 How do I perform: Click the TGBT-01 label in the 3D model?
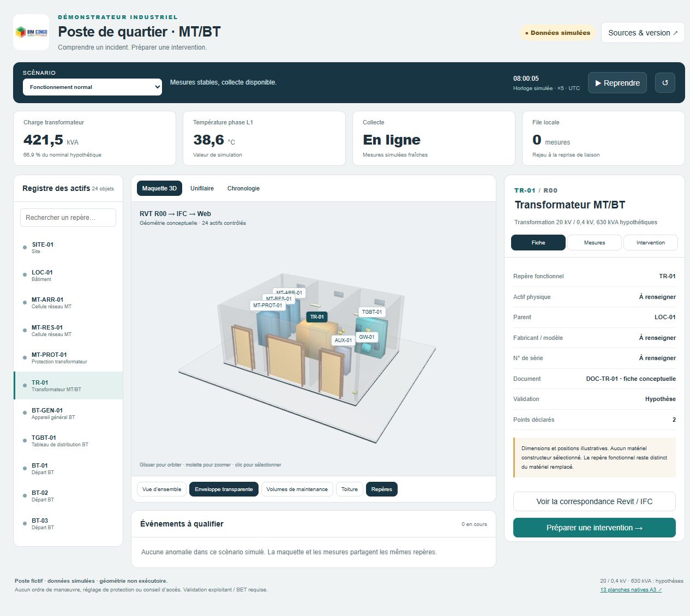[x=372, y=312]
